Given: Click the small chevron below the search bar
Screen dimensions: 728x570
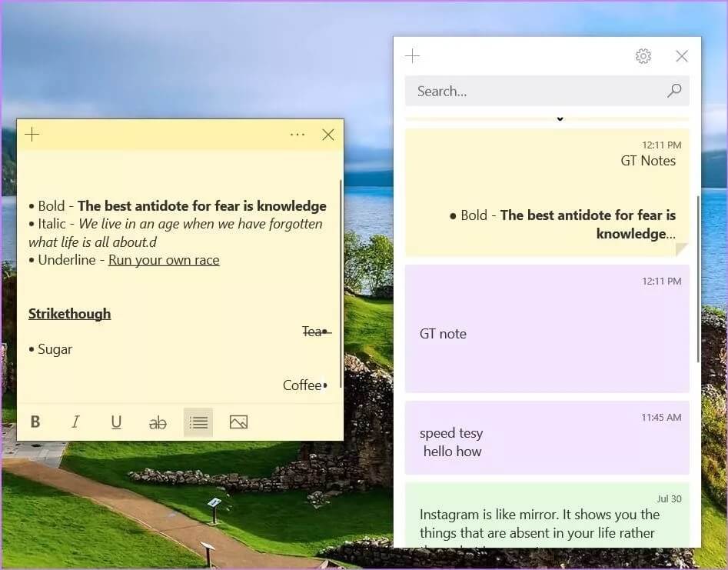Looking at the screenshot, I should pyautogui.click(x=560, y=118).
